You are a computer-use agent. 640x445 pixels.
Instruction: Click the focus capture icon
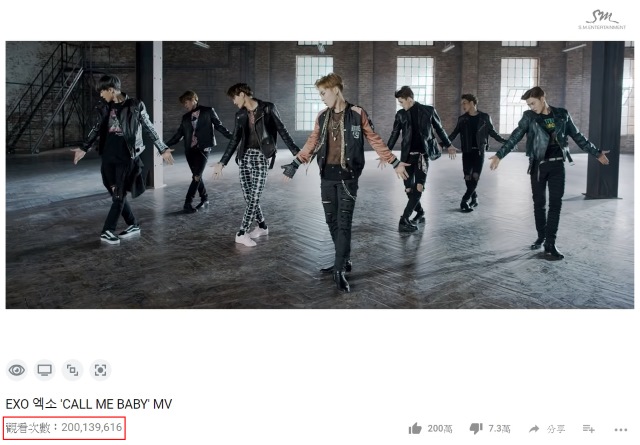tap(100, 370)
